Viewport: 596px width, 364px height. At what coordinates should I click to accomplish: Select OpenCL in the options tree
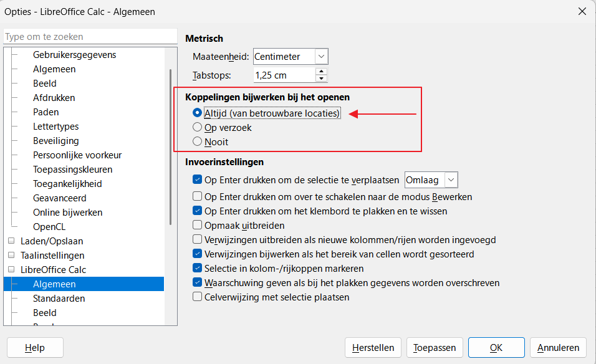point(49,227)
